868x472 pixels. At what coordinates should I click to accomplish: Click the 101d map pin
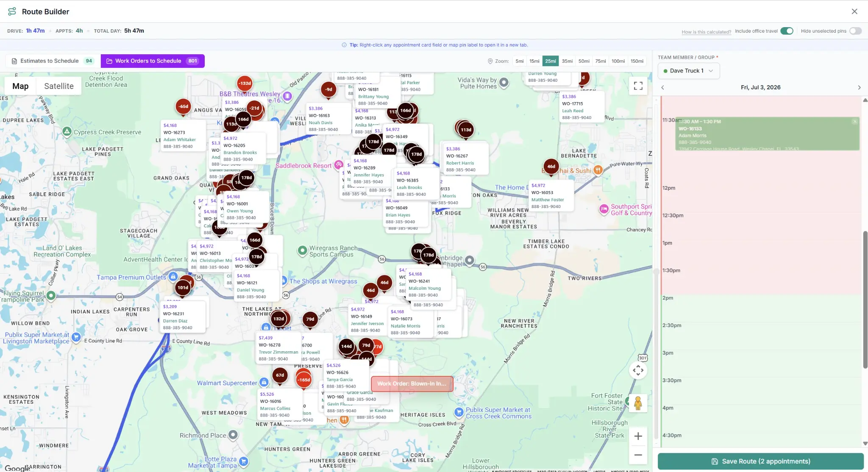pyautogui.click(x=183, y=288)
